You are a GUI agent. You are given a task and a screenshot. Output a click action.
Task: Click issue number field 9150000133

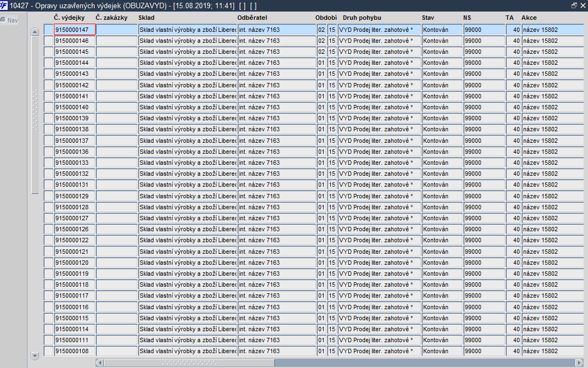click(x=75, y=163)
